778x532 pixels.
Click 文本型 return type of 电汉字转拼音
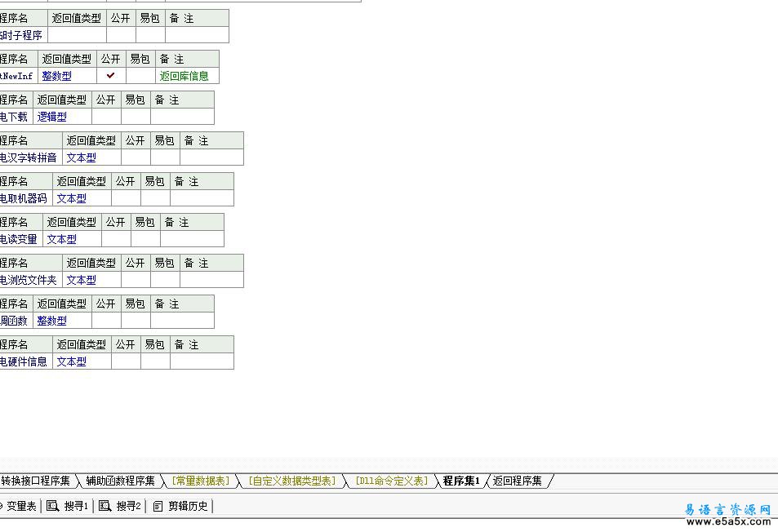(x=81, y=157)
